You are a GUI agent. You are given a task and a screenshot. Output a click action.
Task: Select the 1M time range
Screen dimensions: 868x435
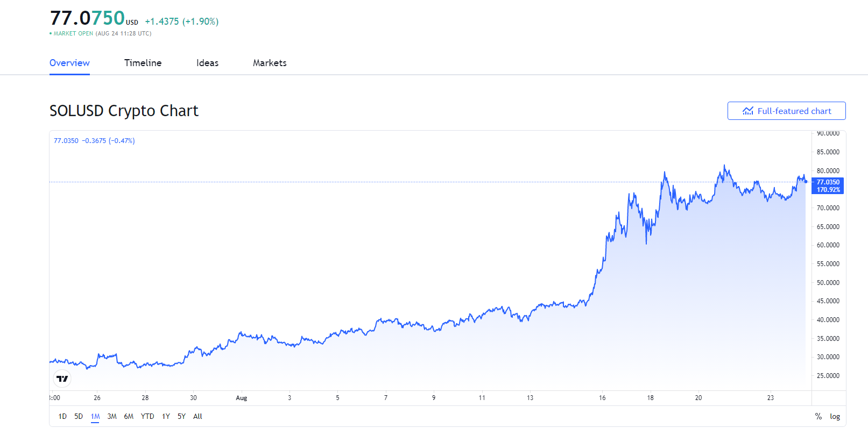(95, 416)
